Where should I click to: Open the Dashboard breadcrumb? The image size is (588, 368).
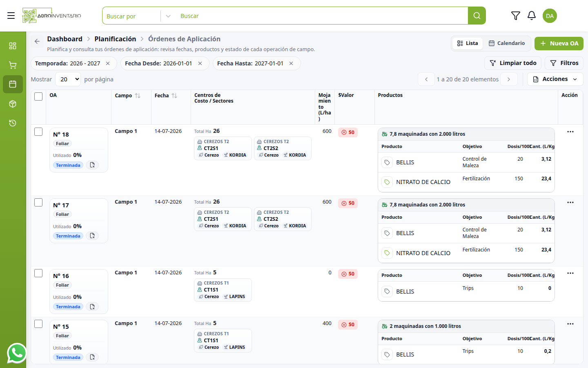click(x=65, y=39)
